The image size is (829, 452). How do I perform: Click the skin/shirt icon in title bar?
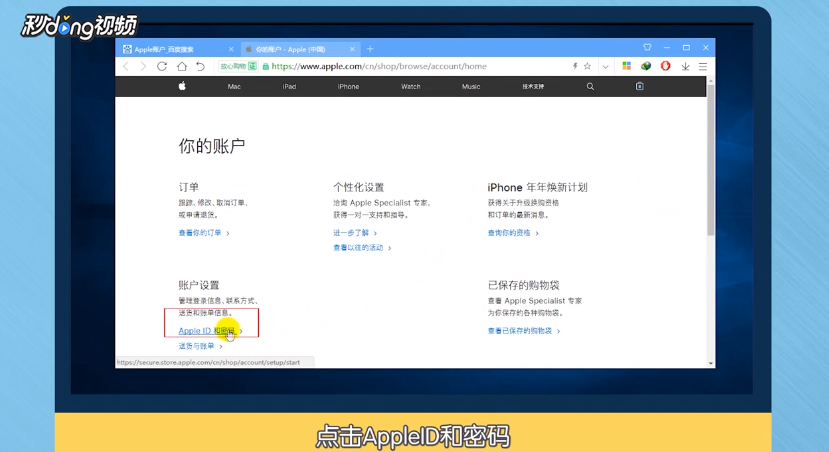click(x=647, y=47)
